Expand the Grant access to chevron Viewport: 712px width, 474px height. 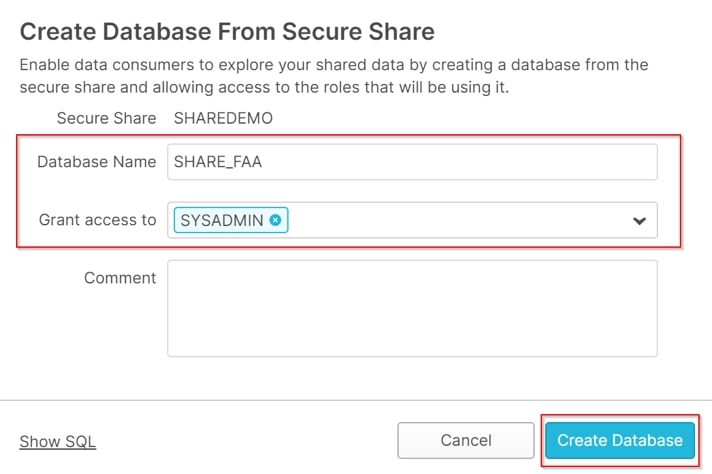pyautogui.click(x=639, y=221)
